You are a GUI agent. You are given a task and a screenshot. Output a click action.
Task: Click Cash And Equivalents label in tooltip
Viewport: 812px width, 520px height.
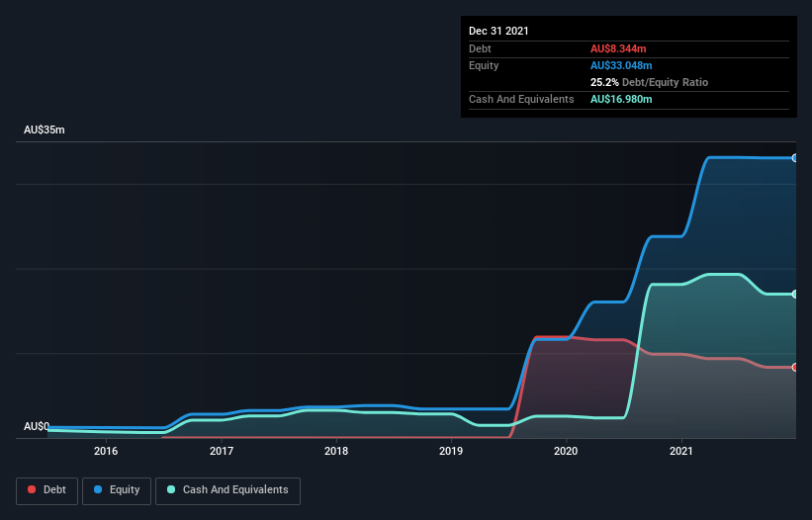point(521,99)
